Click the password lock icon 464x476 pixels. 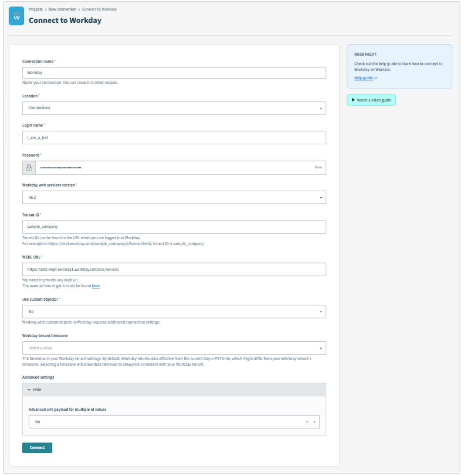pyautogui.click(x=29, y=168)
